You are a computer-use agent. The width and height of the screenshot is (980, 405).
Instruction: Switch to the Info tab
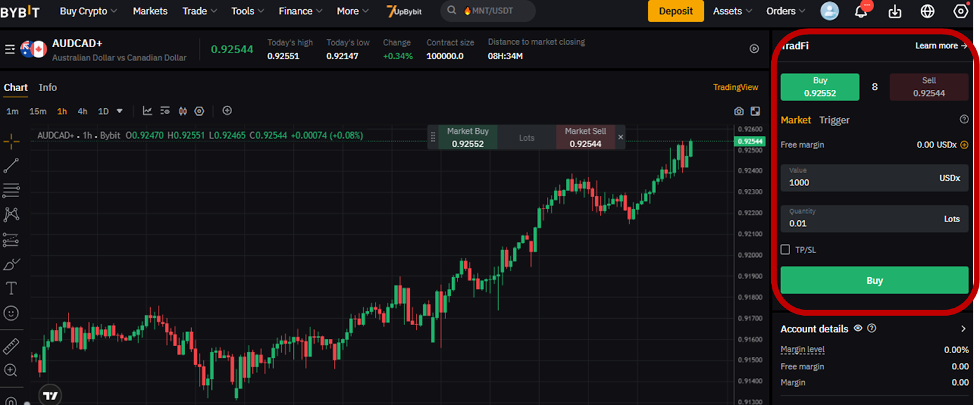(48, 87)
